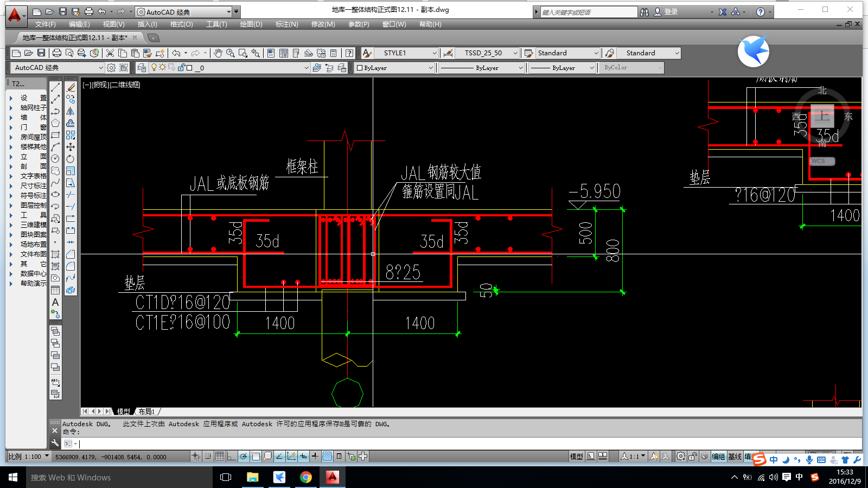Click the Table tool icon
The image size is (868, 488).
click(55, 291)
